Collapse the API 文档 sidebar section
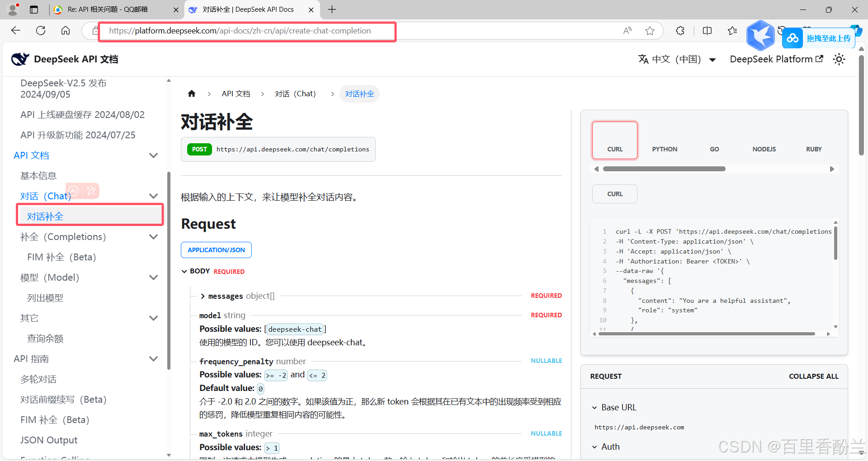Image resolution: width=868 pixels, height=461 pixels. coord(153,155)
